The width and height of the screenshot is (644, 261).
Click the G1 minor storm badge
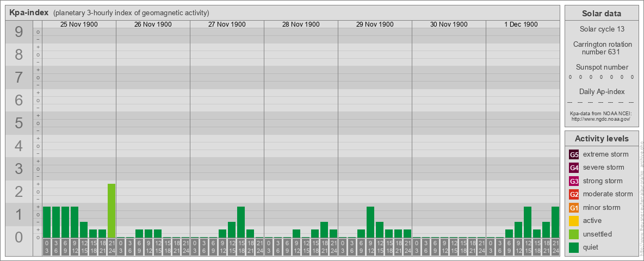(574, 208)
